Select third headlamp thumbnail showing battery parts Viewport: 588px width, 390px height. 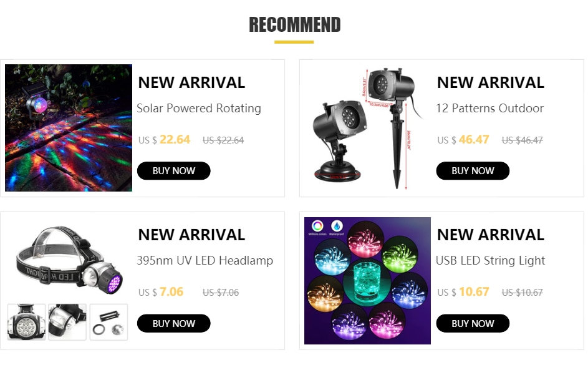108,322
